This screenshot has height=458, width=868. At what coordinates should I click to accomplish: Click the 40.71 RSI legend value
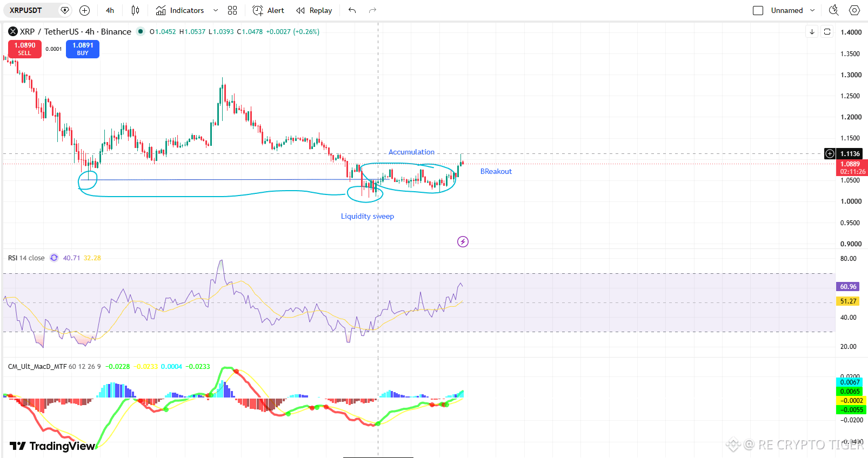[x=71, y=258]
